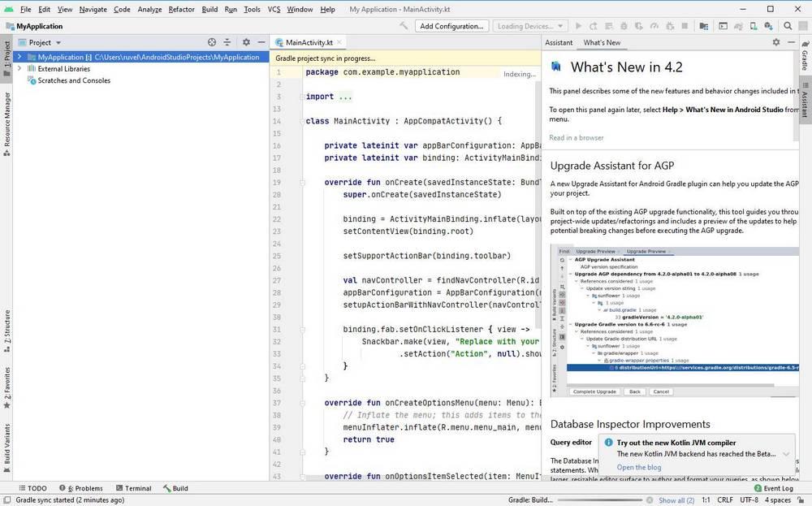
Task: Click the Gradle build progress bar
Action: click(x=600, y=500)
